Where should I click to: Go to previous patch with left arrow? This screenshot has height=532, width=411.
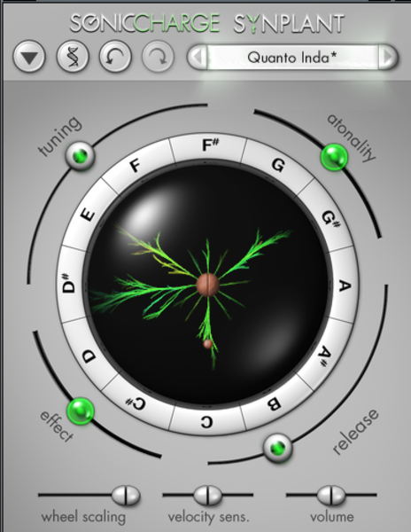pyautogui.click(x=198, y=57)
